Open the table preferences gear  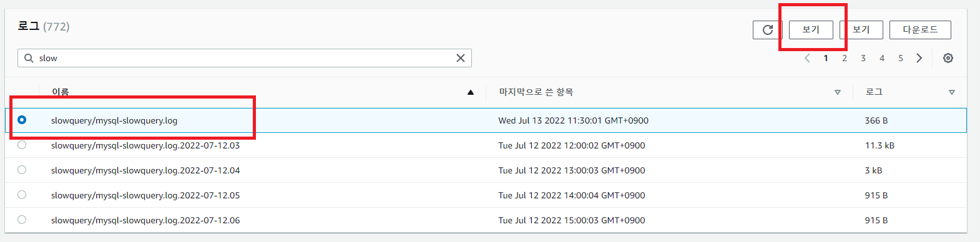pos(948,58)
